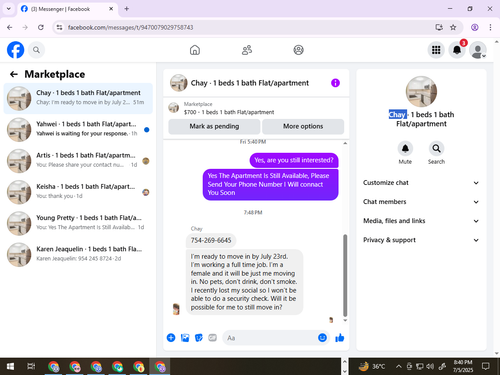Open the Friends icon in top navigation

point(247,50)
